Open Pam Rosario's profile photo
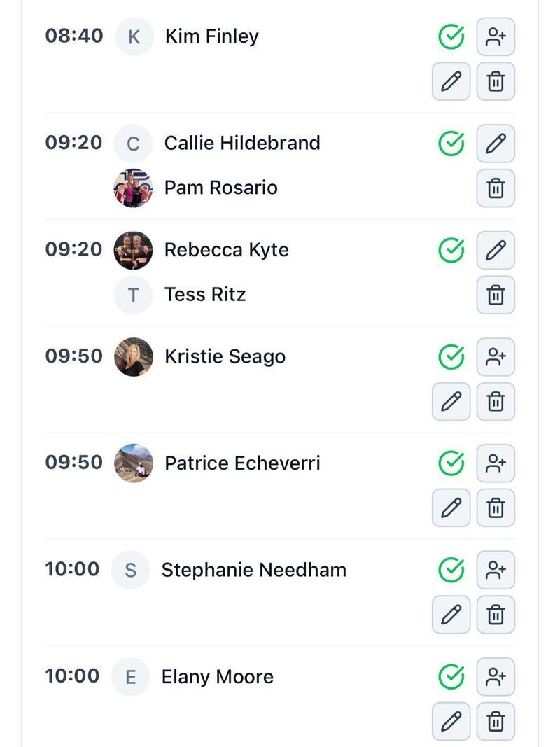The height and width of the screenshot is (747, 560). click(x=133, y=188)
